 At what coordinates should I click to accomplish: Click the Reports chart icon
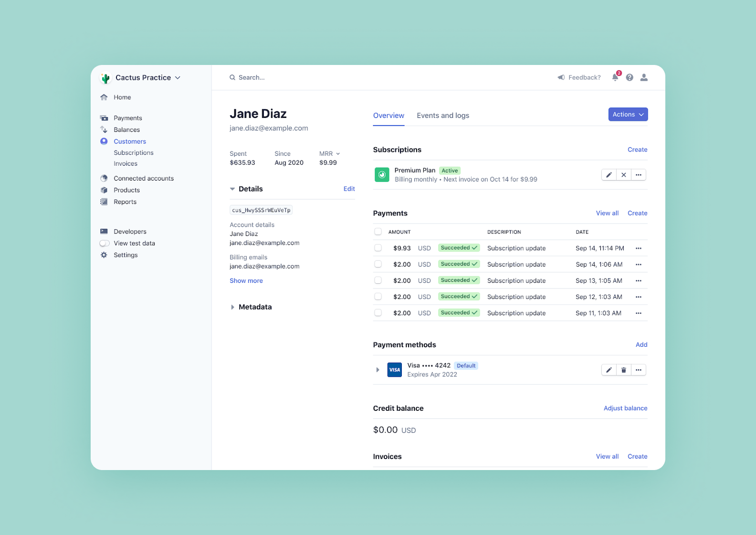104,202
